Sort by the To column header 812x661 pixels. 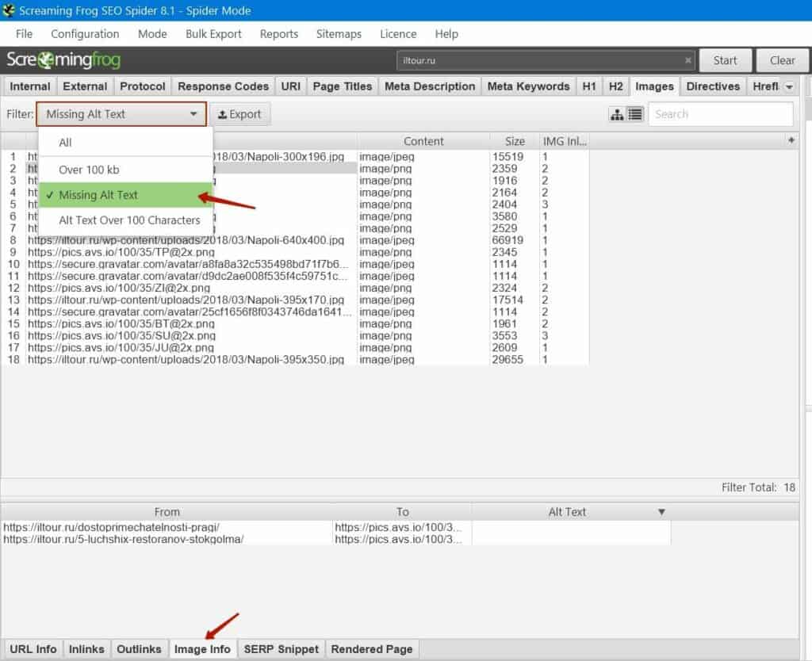[402, 512]
